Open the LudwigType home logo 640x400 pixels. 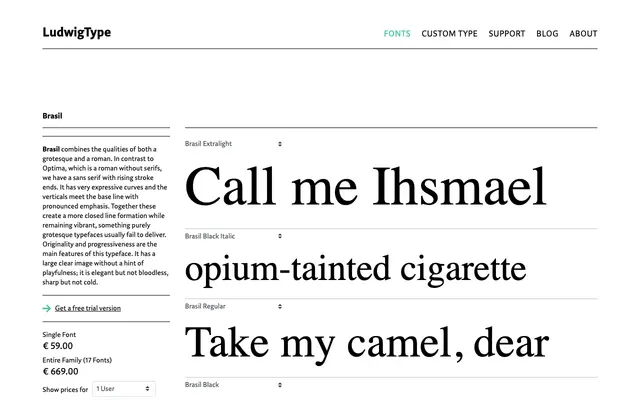[x=77, y=33]
